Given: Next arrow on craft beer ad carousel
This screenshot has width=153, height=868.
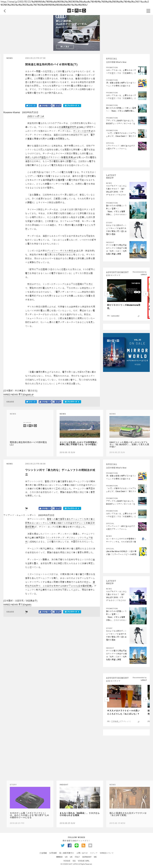Looking at the screenshot, I should click(x=146, y=699).
